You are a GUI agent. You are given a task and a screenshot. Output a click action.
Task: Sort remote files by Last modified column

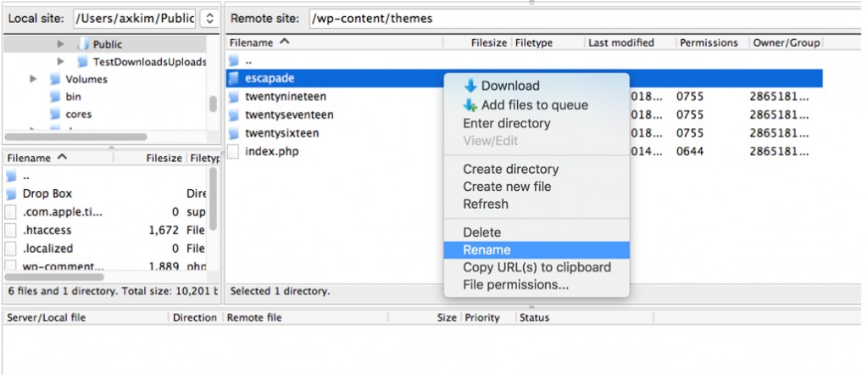tap(621, 42)
